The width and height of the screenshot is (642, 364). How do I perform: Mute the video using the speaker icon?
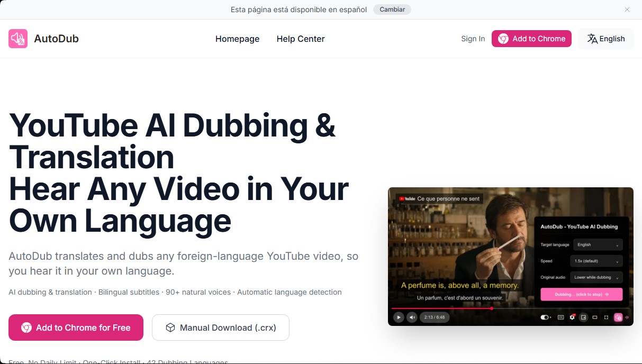(412, 317)
